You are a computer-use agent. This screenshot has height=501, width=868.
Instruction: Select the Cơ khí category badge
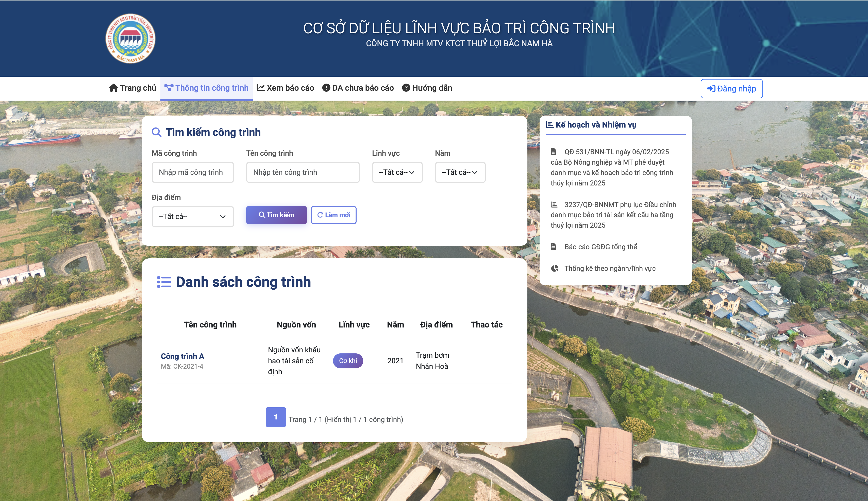[348, 361]
